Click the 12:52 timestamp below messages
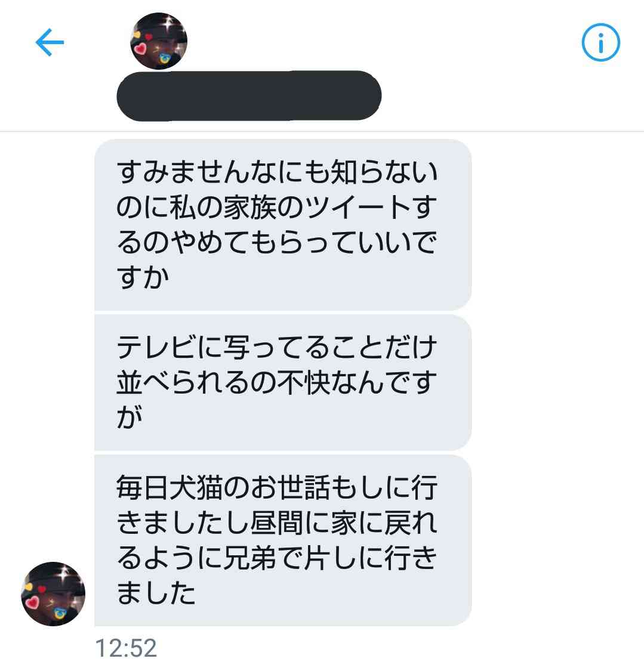This screenshot has width=644, height=671. coord(126,648)
